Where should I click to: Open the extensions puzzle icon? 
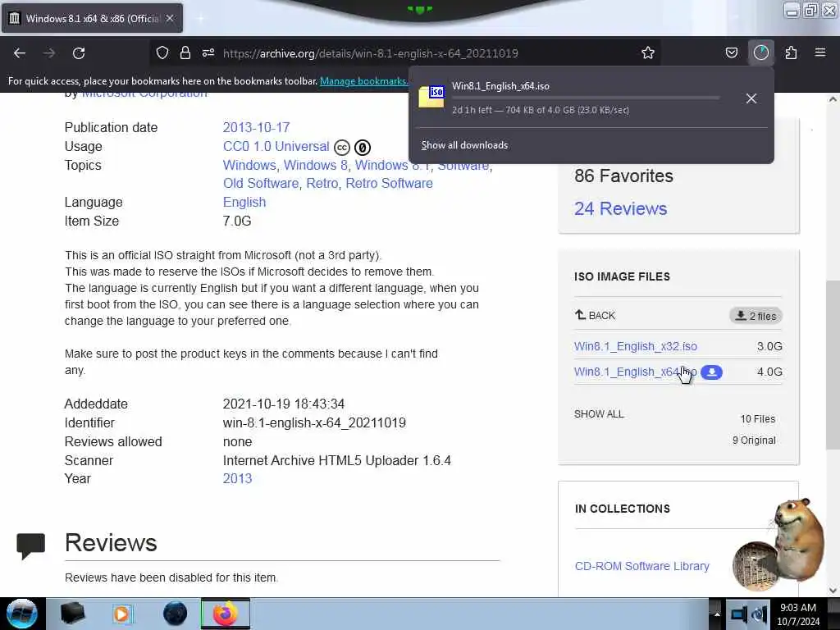pos(791,53)
